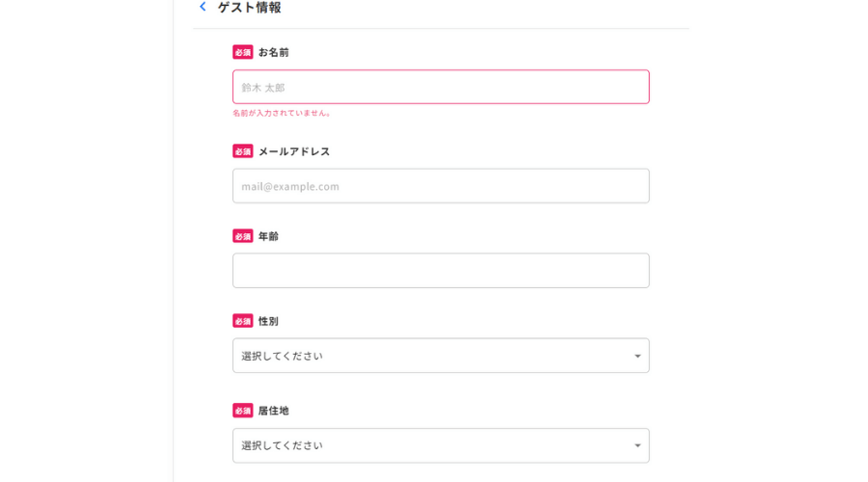Click the arrow icon in 居住地 dropdown
This screenshot has height=482, width=868.
click(637, 446)
